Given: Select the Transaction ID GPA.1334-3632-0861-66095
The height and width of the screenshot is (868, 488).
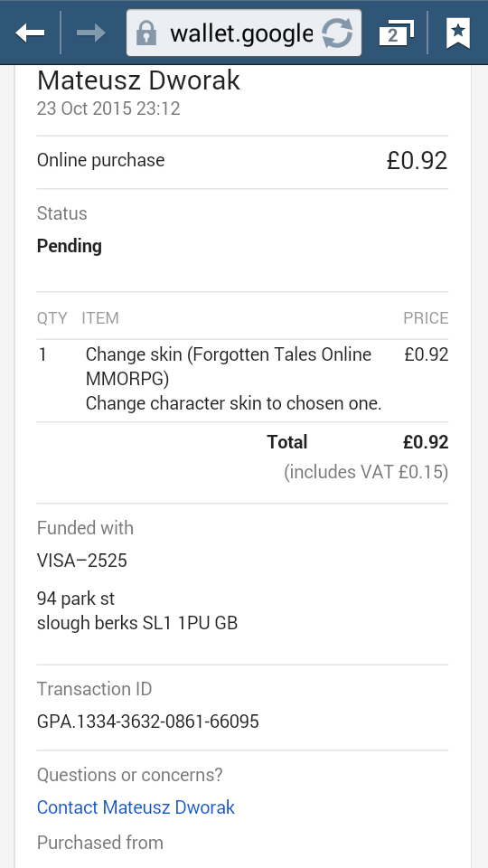Looking at the screenshot, I should 147,722.
